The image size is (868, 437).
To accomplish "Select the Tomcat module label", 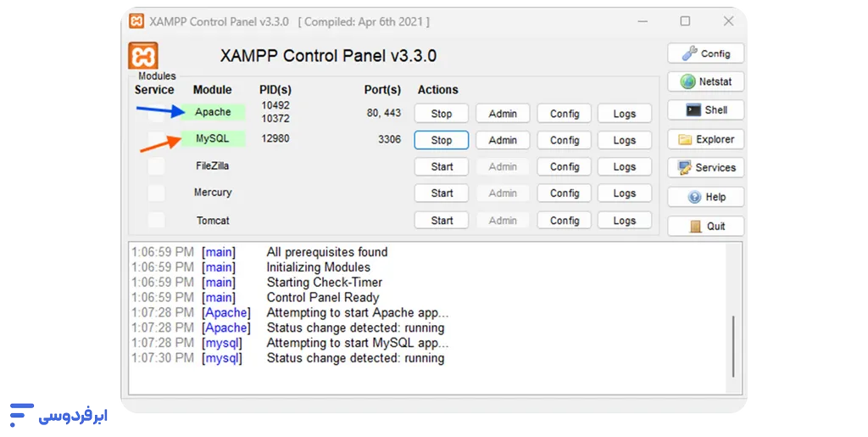I will pyautogui.click(x=213, y=221).
